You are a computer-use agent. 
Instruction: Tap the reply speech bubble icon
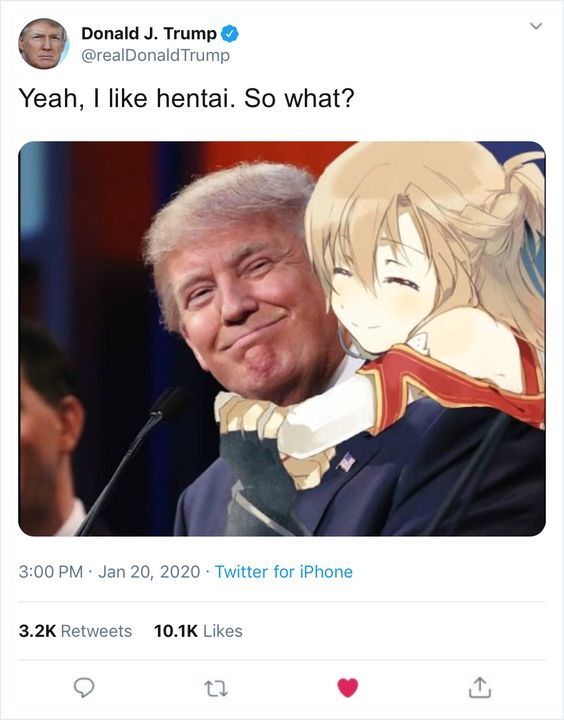coord(84,688)
